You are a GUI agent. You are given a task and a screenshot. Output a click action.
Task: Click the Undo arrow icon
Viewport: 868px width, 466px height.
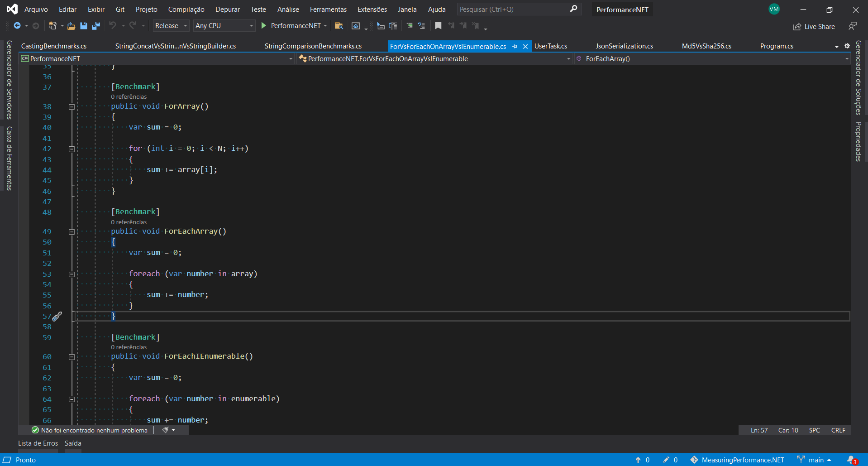113,26
